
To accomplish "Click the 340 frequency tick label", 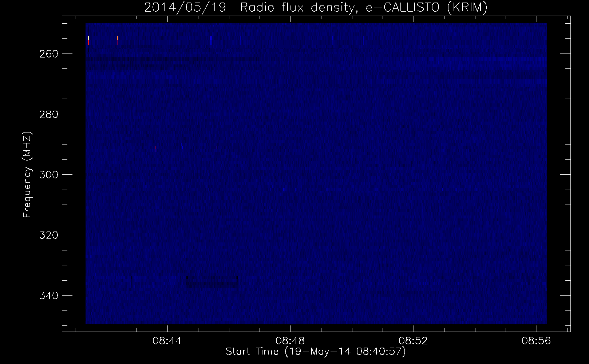I will click(x=48, y=296).
